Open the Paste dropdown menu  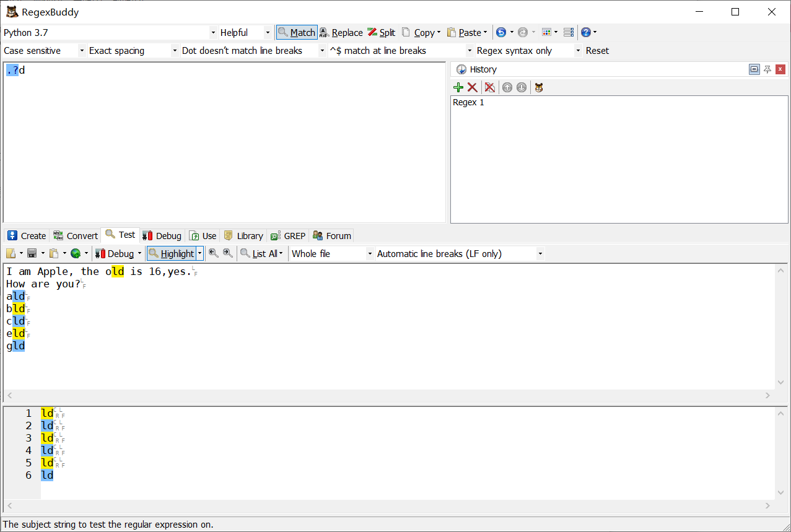[x=468, y=32]
